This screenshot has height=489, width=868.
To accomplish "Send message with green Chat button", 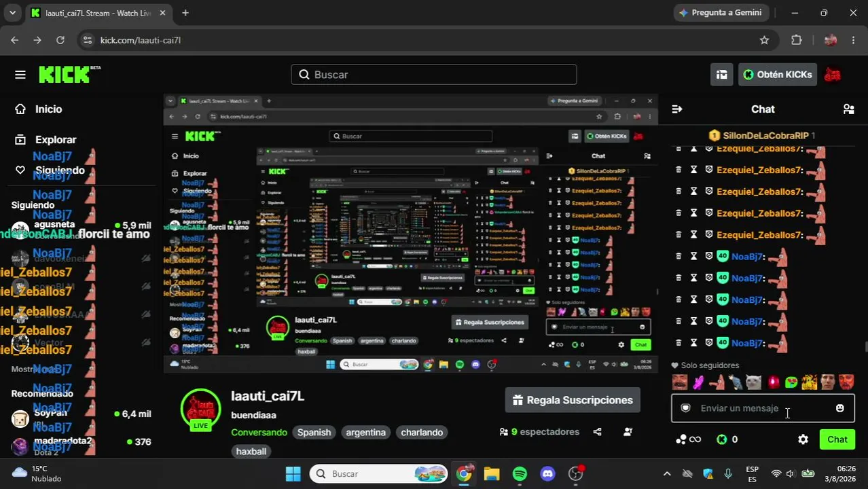I will (x=837, y=439).
